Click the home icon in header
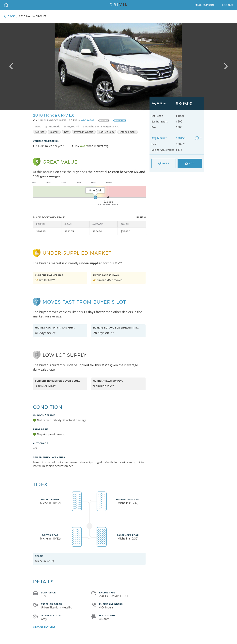This screenshot has width=237, height=644. tap(6, 5)
